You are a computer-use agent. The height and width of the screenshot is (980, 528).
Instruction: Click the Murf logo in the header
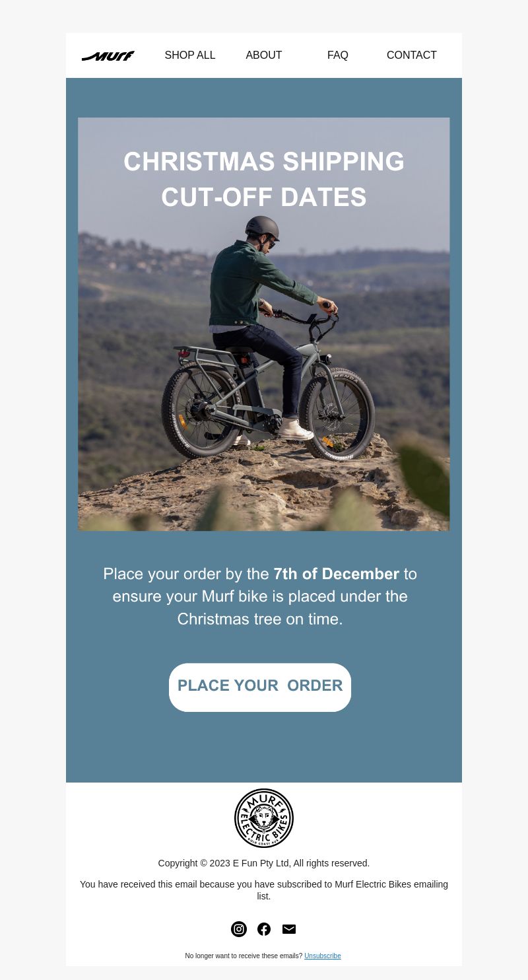tap(108, 56)
